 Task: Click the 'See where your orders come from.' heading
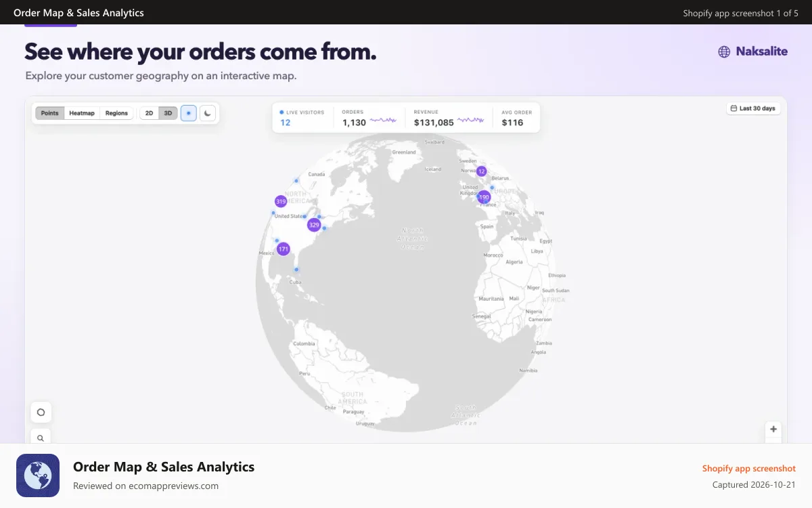(x=200, y=51)
